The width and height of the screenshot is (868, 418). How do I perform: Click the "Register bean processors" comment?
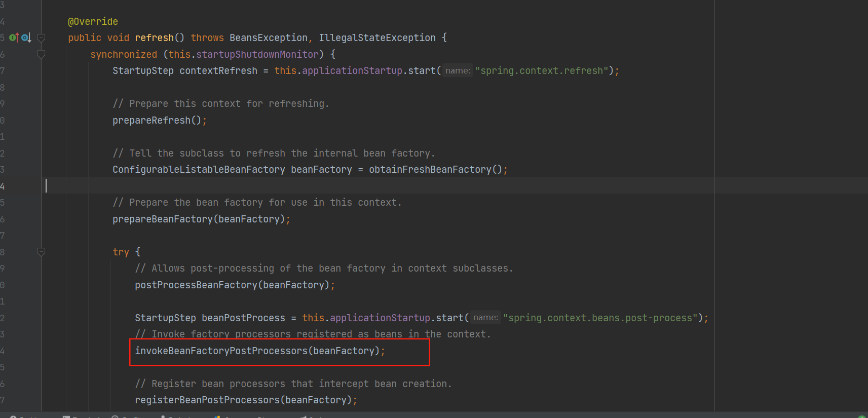coord(293,384)
